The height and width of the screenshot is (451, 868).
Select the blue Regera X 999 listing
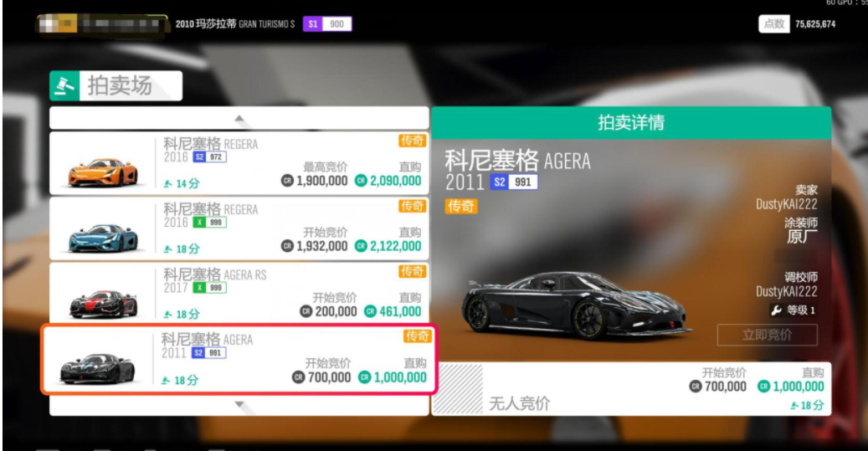coord(239,228)
